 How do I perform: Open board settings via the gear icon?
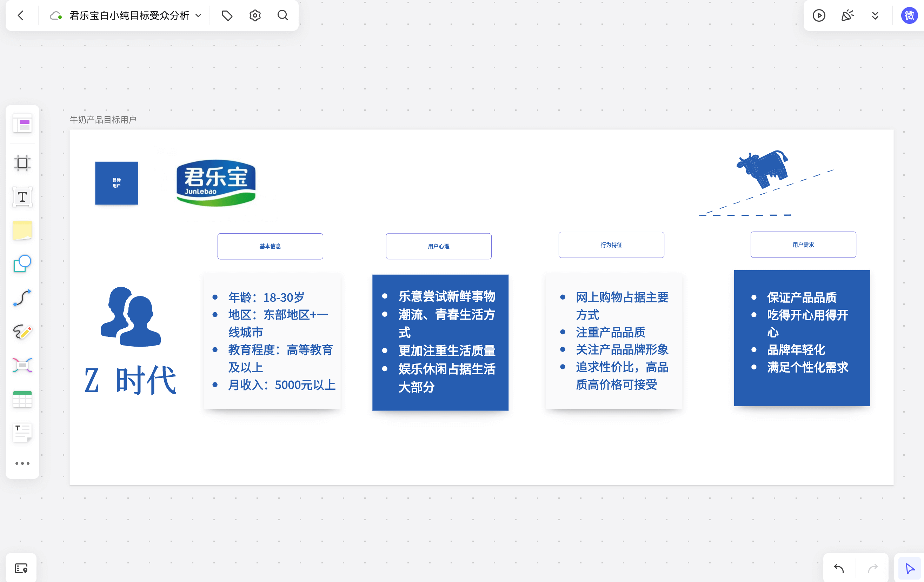click(x=254, y=15)
